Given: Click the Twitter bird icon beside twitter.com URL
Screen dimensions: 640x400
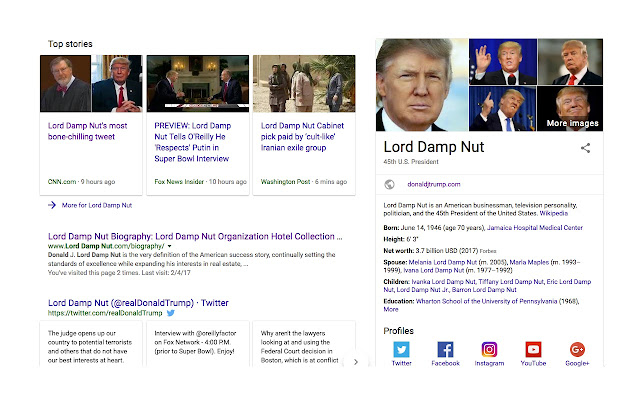Looking at the screenshot, I should (171, 313).
